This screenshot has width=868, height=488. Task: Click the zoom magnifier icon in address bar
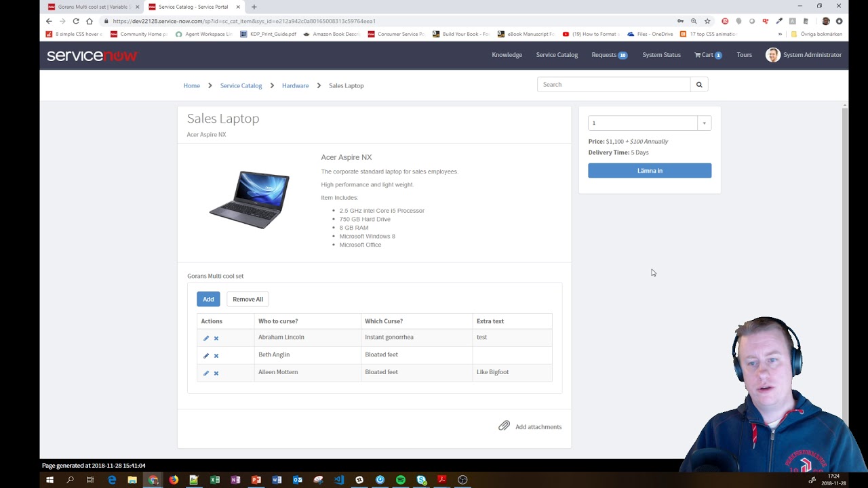(694, 21)
